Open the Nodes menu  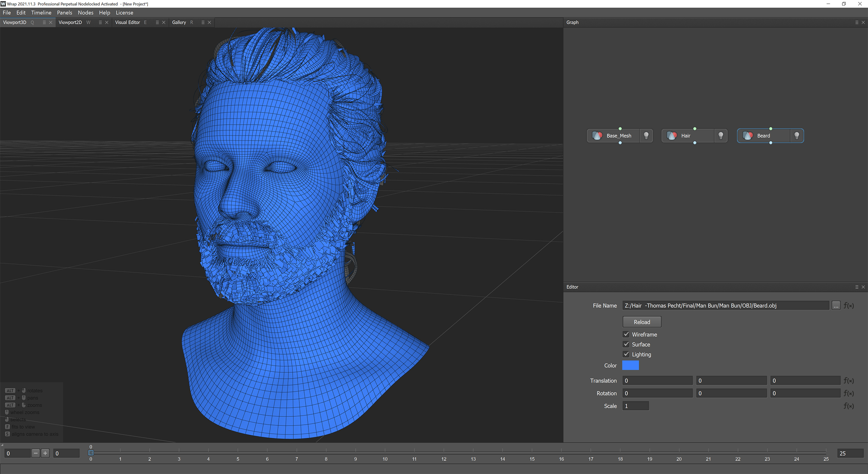85,13
